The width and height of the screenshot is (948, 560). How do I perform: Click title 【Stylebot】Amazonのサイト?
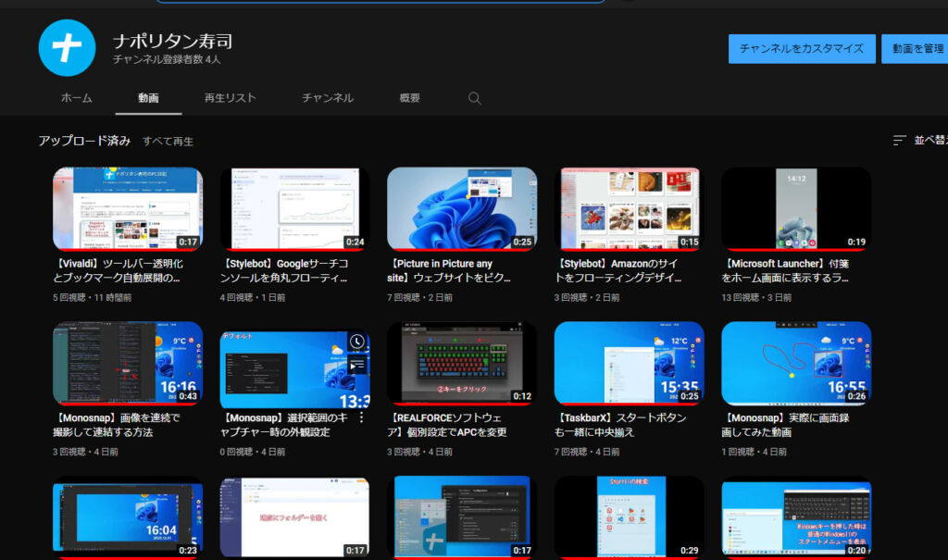617,271
